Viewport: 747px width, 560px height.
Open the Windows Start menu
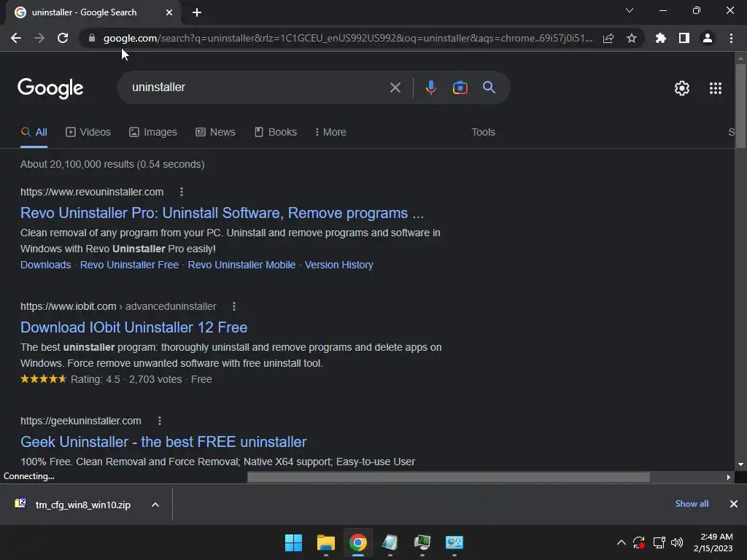pyautogui.click(x=293, y=542)
